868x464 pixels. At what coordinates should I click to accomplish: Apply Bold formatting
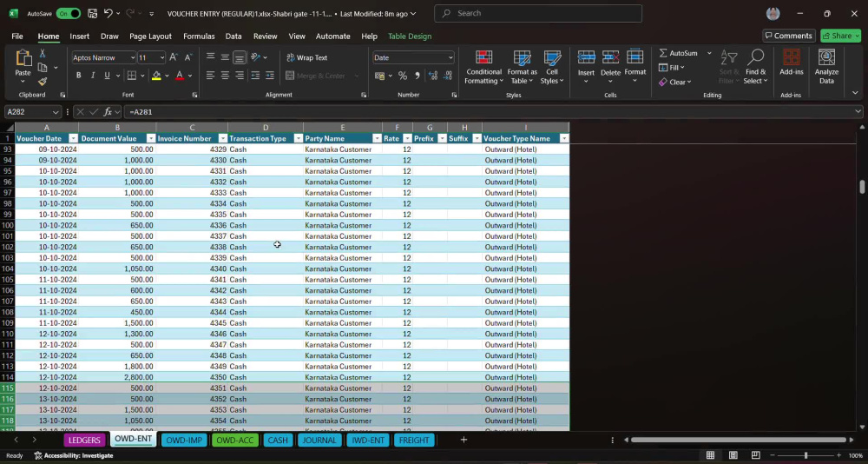click(79, 76)
